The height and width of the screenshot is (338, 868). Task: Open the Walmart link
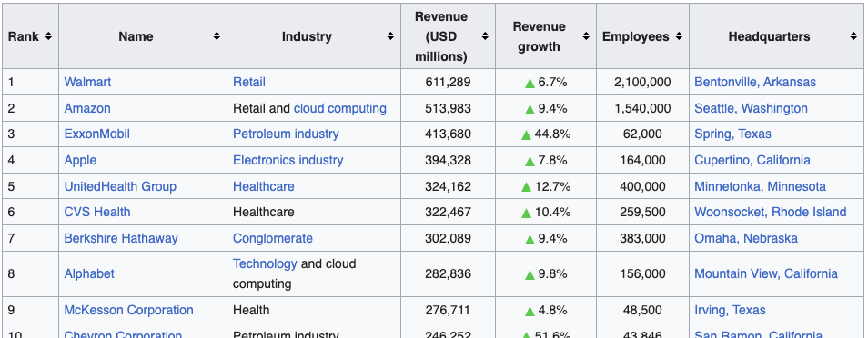click(87, 83)
